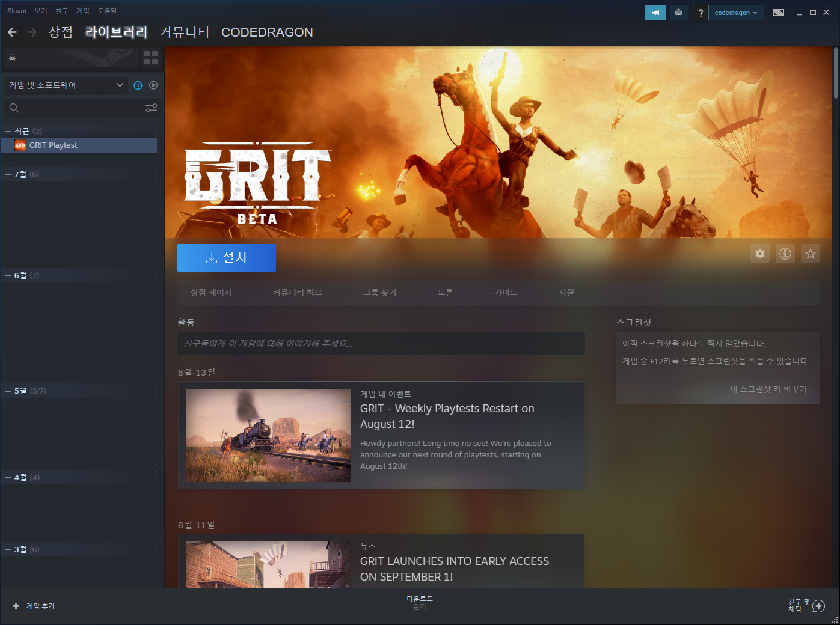Image resolution: width=840 pixels, height=625 pixels.
Task: Click the blue 설치 install button
Action: click(227, 257)
